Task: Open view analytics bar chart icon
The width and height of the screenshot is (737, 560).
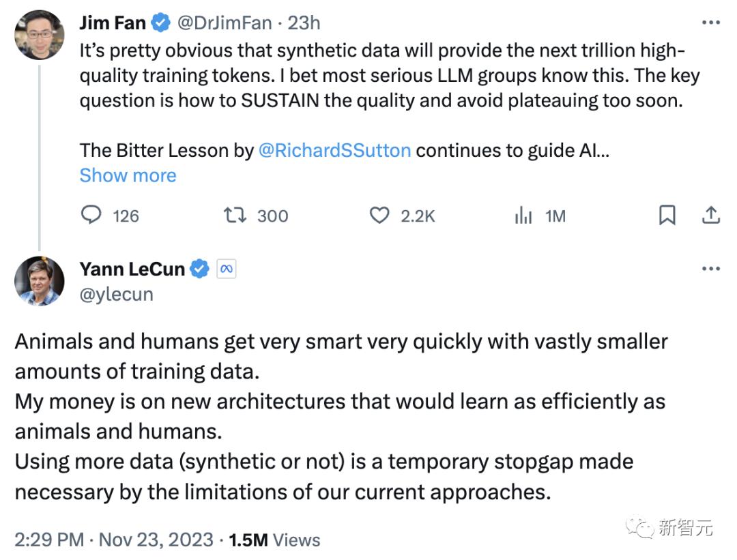Action: point(523,216)
